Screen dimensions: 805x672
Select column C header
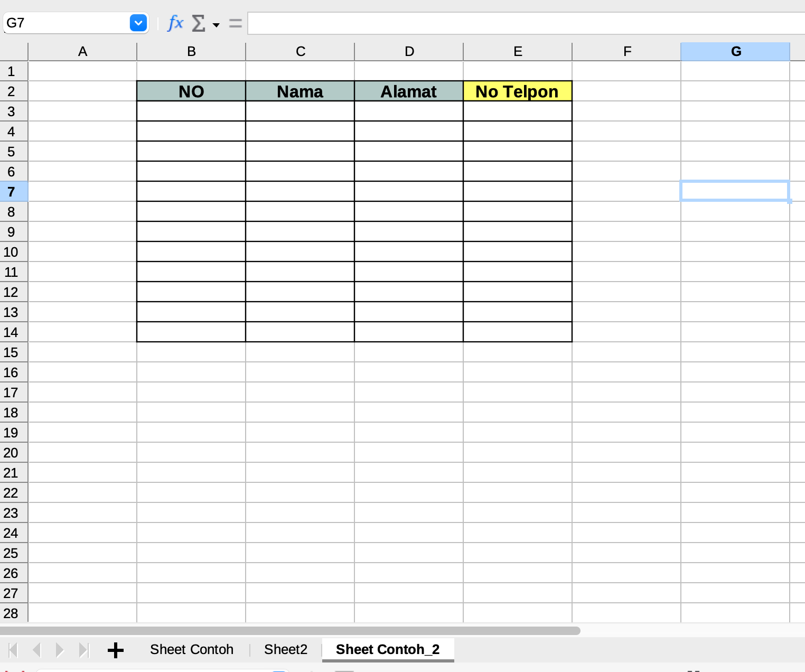click(300, 52)
